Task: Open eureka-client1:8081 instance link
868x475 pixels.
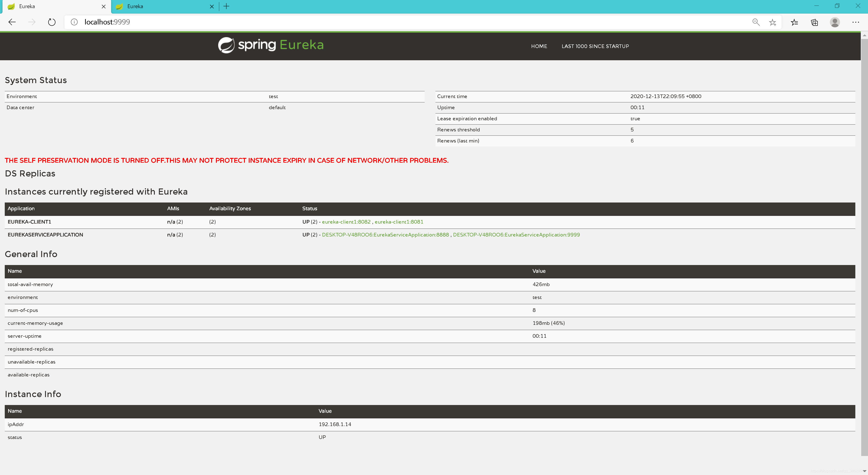Action: click(x=399, y=222)
